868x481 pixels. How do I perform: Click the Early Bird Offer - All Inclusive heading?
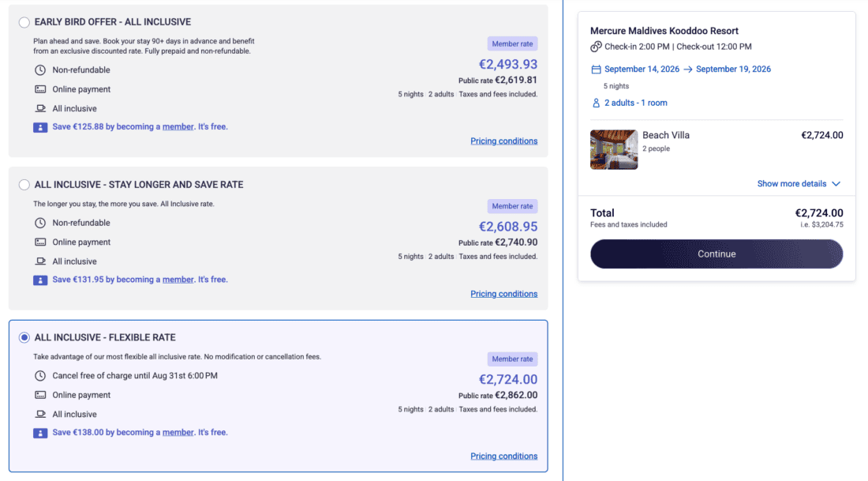pos(112,22)
